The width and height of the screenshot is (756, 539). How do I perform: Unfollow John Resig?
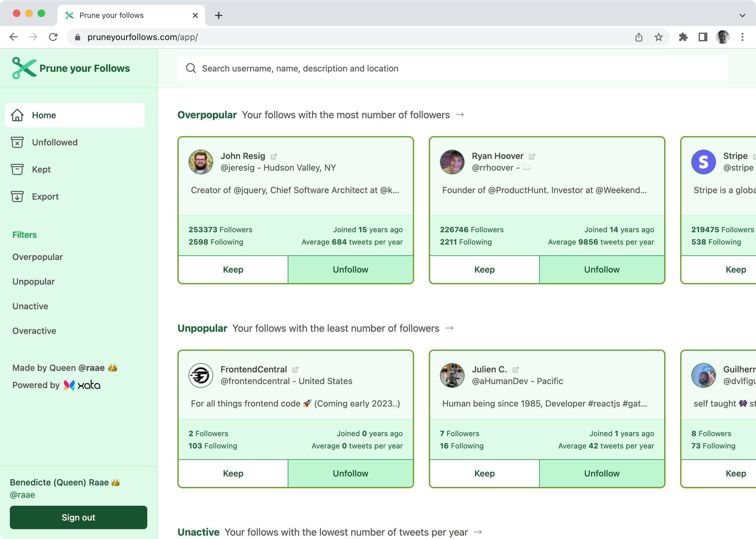click(350, 269)
